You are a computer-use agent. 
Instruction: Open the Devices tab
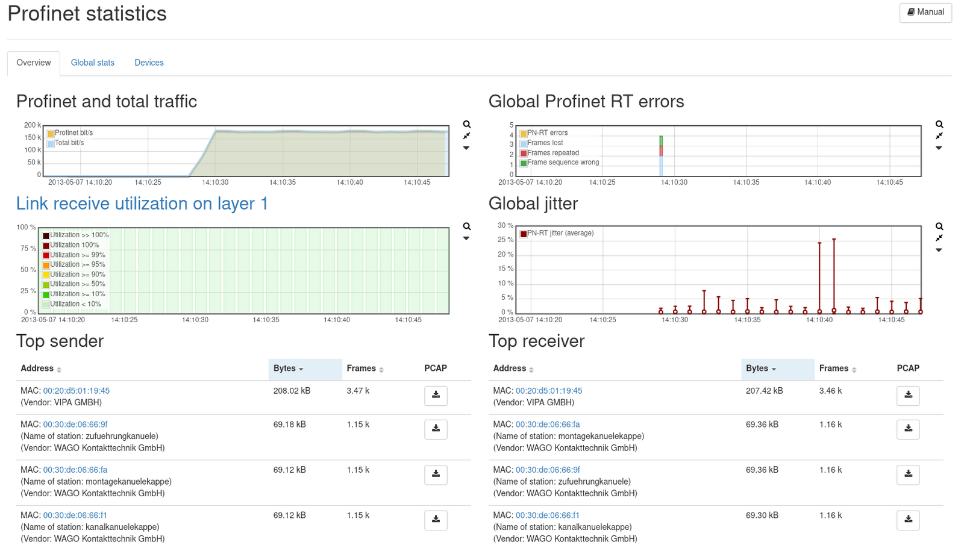pos(149,63)
